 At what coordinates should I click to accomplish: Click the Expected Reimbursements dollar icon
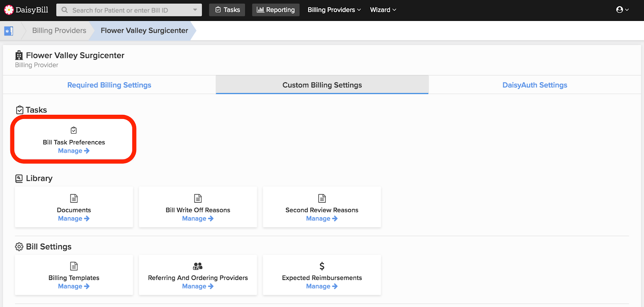[x=322, y=266]
